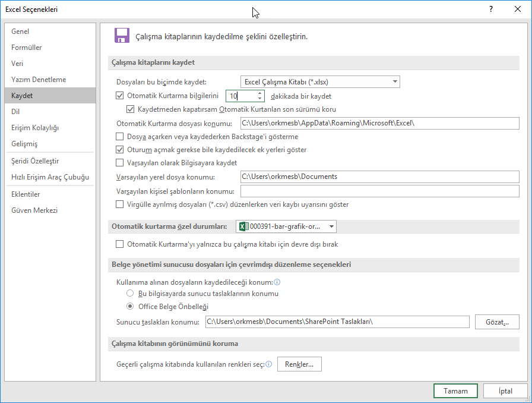Open Yazım Denetleme settings
This screenshot has width=532, height=403.
pyautogui.click(x=50, y=80)
